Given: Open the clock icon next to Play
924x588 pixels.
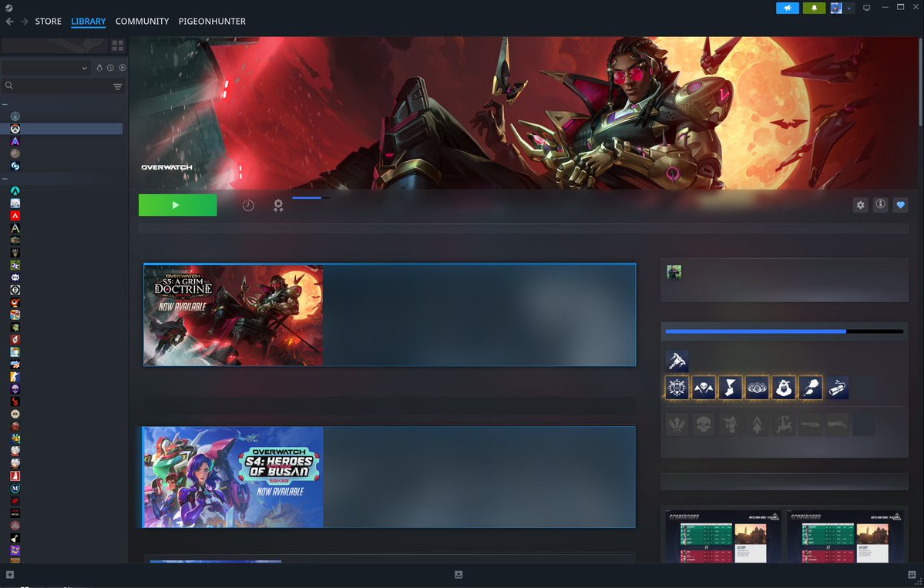Looking at the screenshot, I should click(248, 205).
